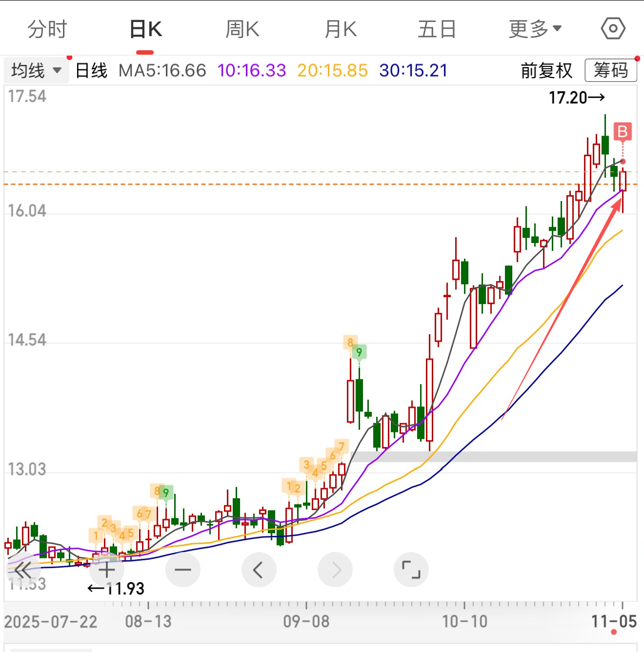This screenshot has width=644, height=652.
Task: Toggle the 筹码 chip distribution button
Action: tap(611, 71)
